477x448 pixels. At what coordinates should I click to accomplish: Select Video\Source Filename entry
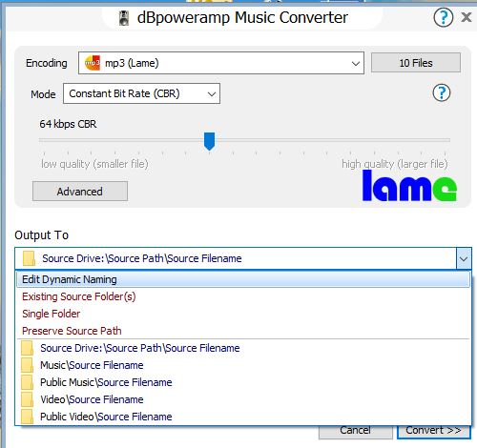(243, 399)
